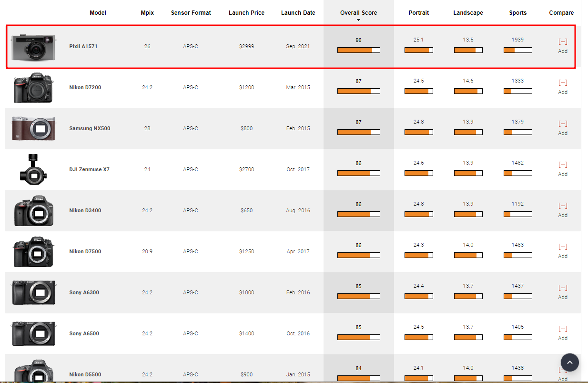The image size is (588, 383).
Task: Add Pixii A1571 to compare list
Action: coord(563,46)
